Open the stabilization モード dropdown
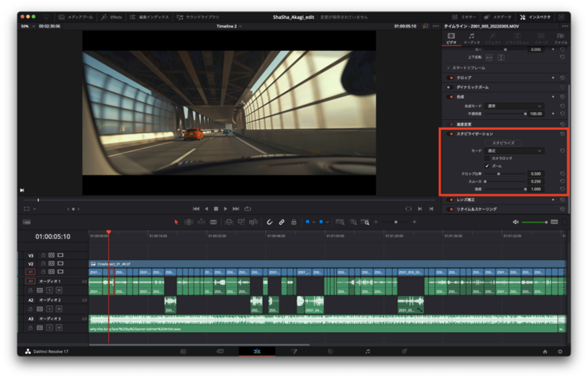 (x=514, y=150)
